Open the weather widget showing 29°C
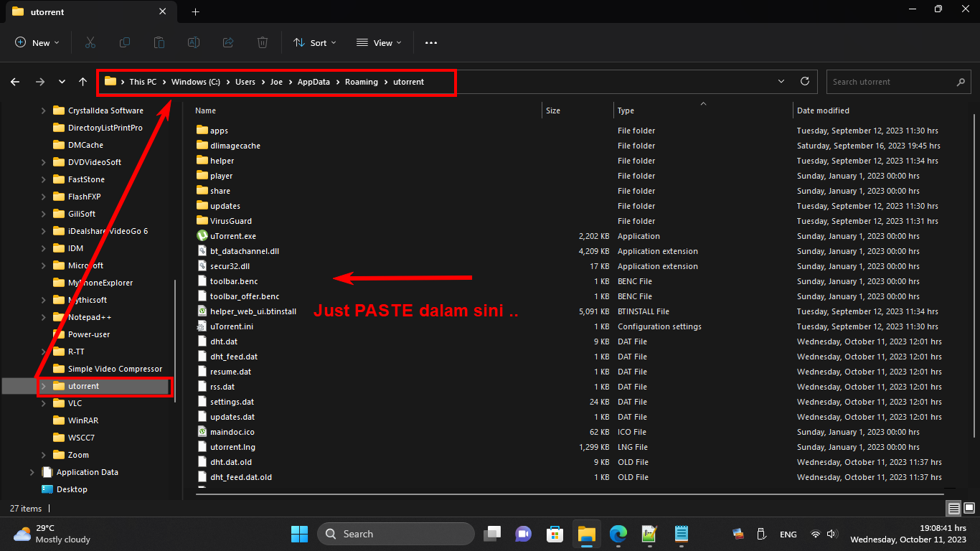 (52, 534)
